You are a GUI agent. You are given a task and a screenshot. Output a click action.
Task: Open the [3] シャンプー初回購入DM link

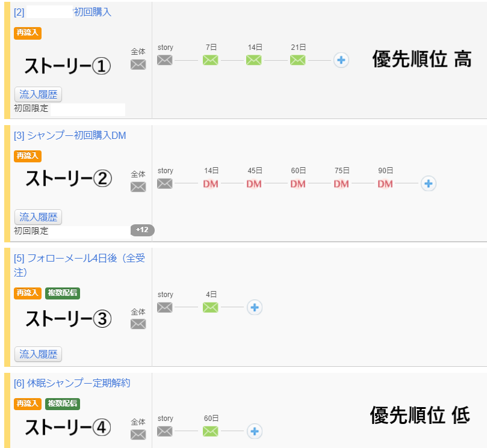(70, 135)
